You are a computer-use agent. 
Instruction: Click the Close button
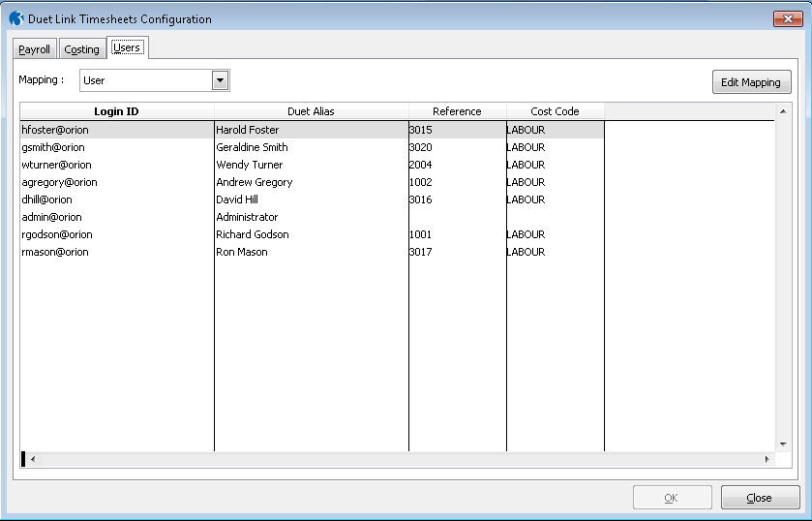(760, 498)
